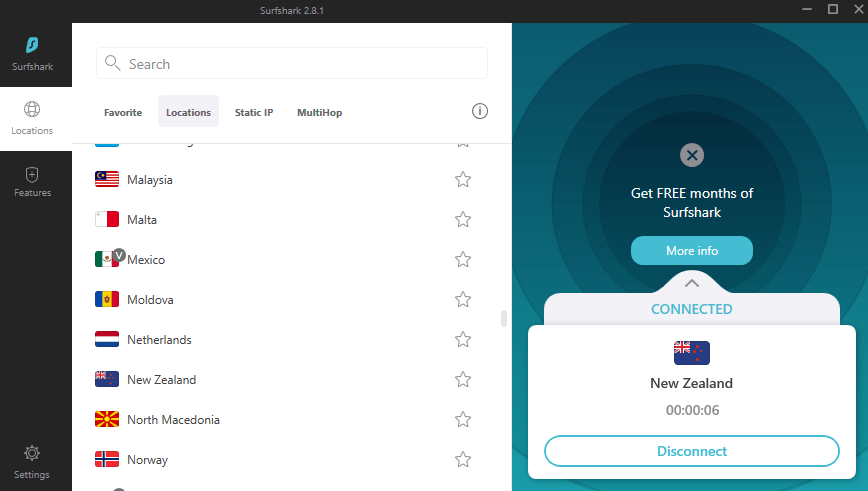Image resolution: width=868 pixels, height=491 pixels.
Task: Click New Zealand flag in connection card
Action: 691,353
